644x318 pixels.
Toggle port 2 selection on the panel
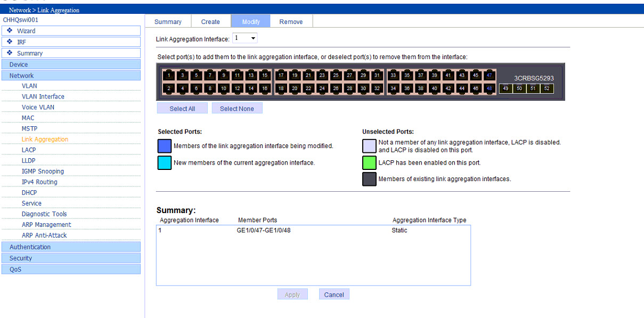[169, 88]
